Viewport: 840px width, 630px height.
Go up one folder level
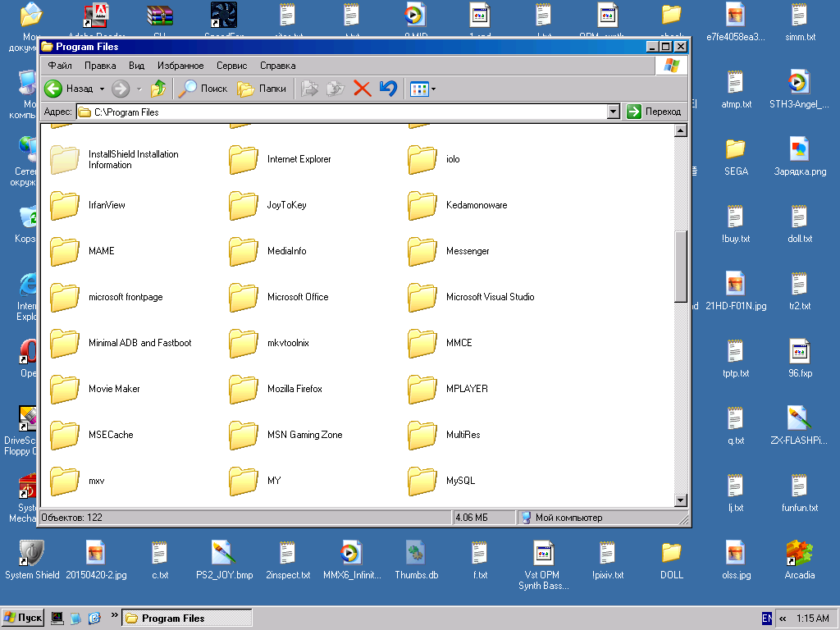[x=158, y=89]
